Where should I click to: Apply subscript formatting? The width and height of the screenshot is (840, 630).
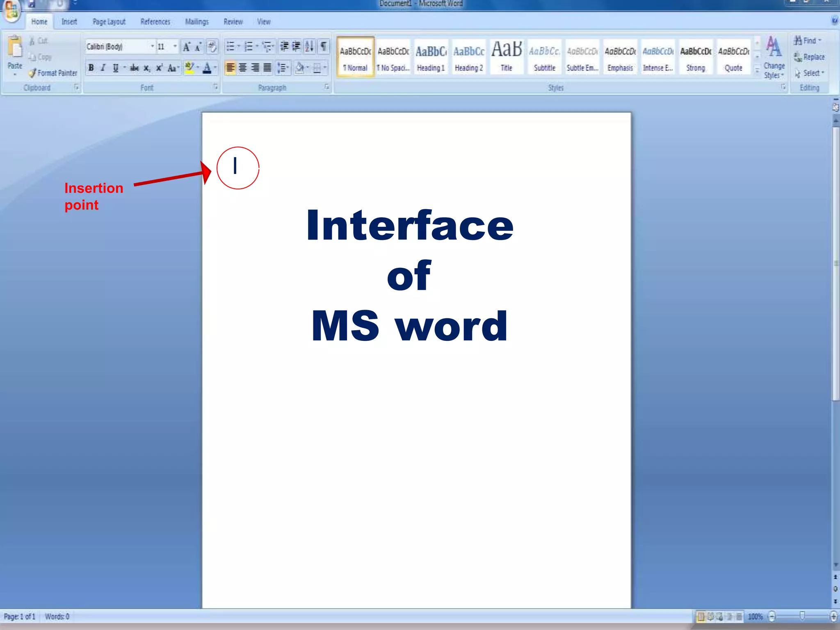pyautogui.click(x=147, y=68)
